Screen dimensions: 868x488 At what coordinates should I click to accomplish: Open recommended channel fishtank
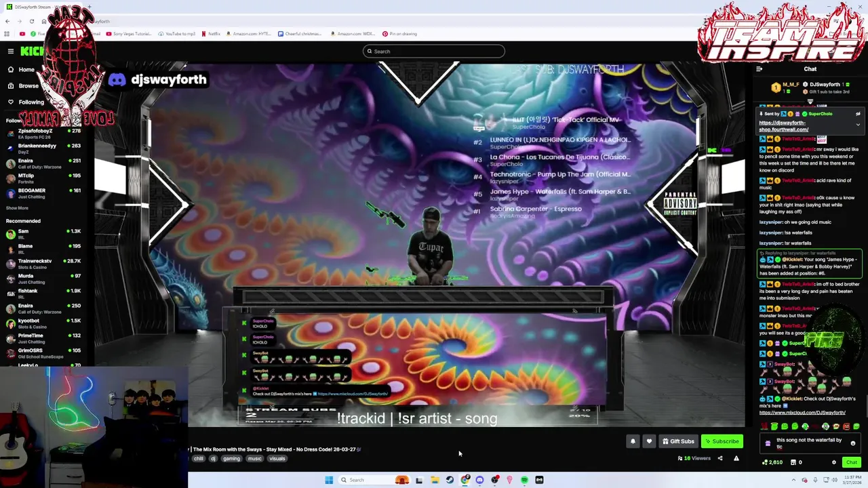(43, 293)
